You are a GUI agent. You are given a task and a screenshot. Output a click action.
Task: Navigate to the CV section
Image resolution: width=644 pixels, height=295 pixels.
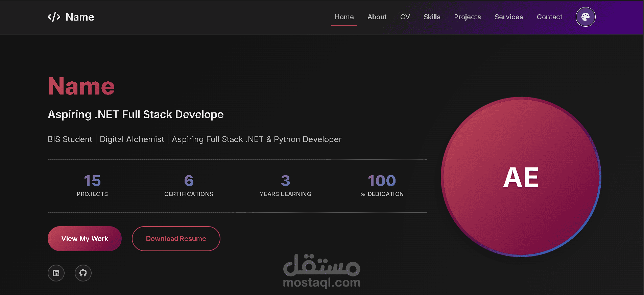[x=405, y=17]
